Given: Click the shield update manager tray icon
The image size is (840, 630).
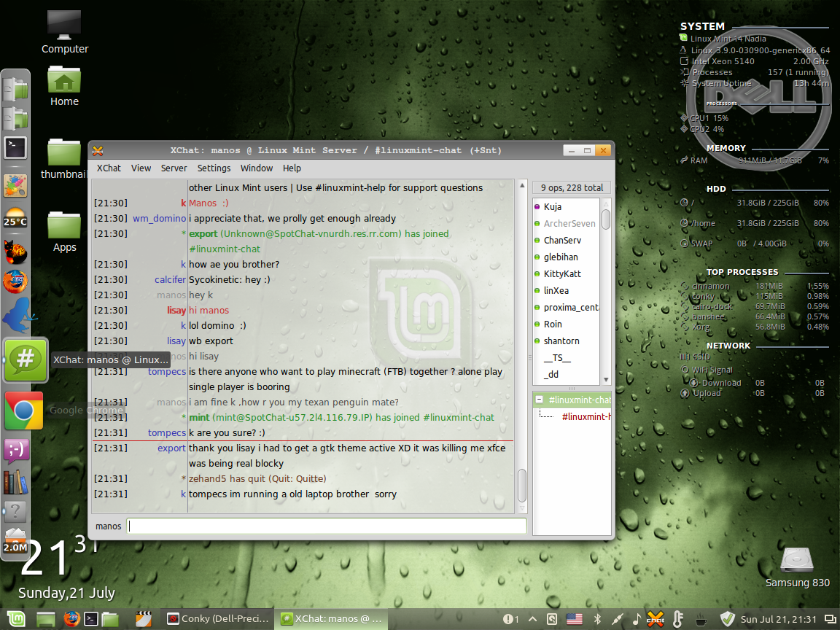Looking at the screenshot, I should pos(727,619).
